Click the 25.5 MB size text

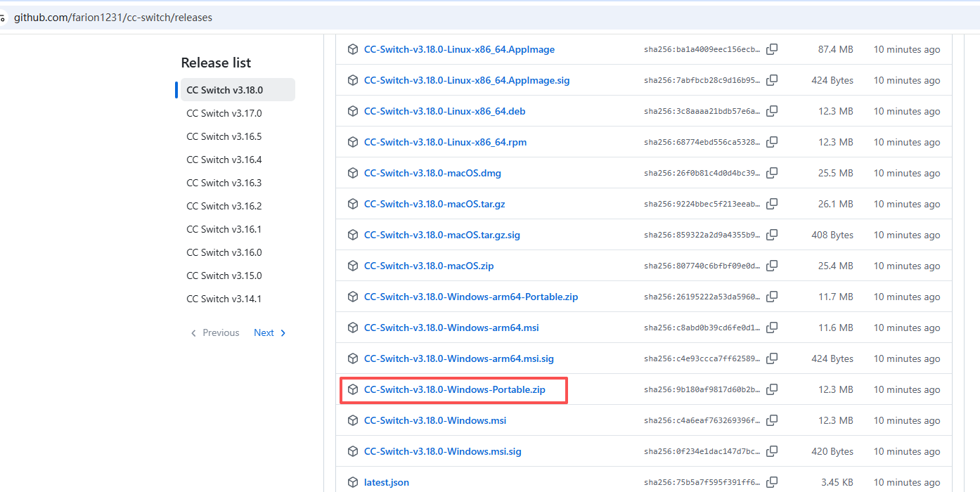(x=835, y=173)
